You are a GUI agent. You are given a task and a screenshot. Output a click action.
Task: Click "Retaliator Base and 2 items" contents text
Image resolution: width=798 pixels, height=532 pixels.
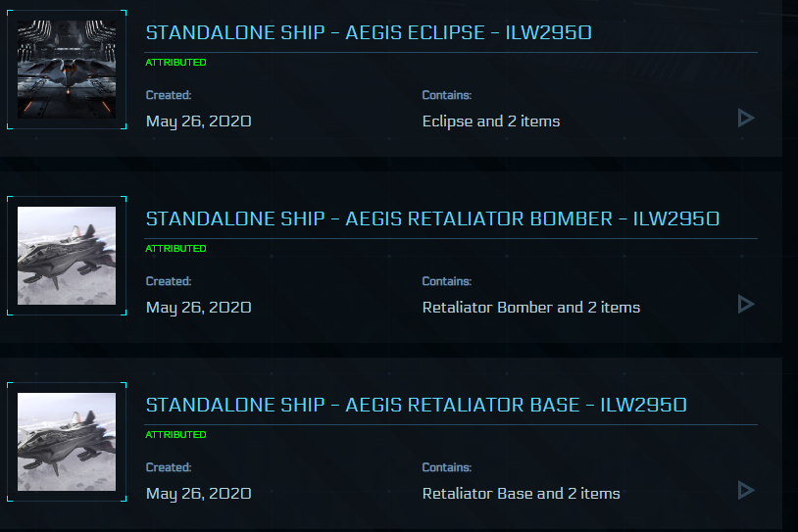(521, 494)
